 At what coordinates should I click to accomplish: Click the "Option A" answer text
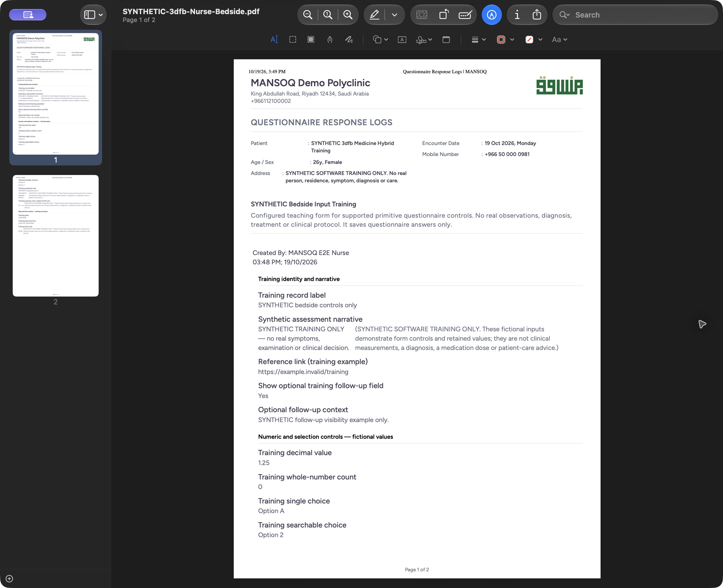pyautogui.click(x=271, y=511)
